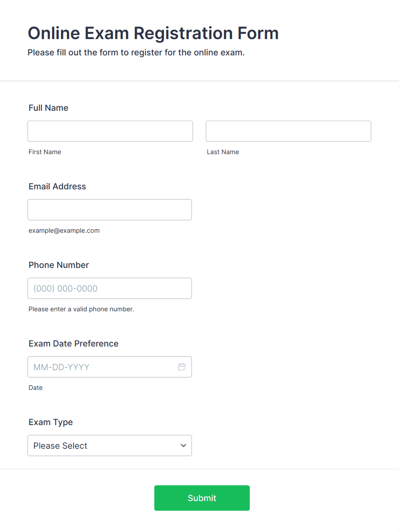Image resolution: width=399 pixels, height=532 pixels.
Task: Click the 'Full Name' field label
Action: [48, 108]
